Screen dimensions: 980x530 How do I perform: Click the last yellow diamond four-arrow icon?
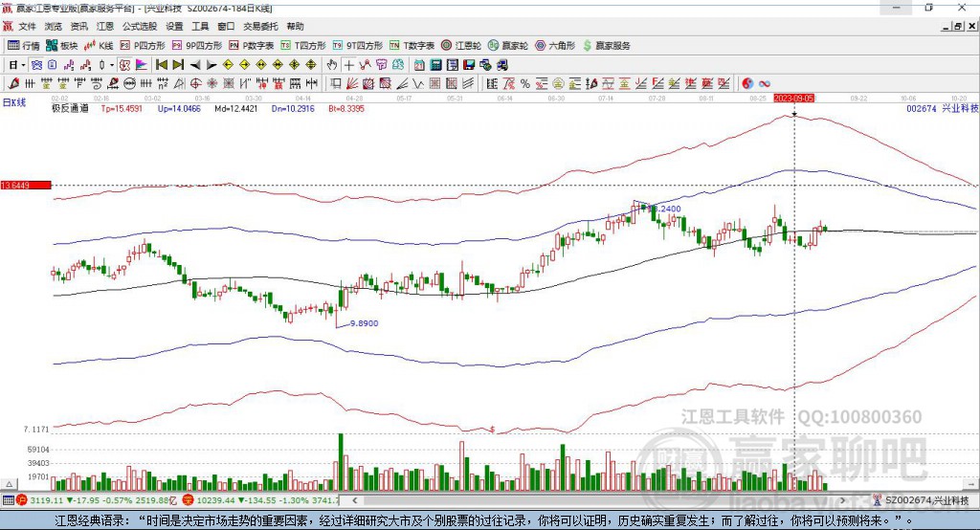[311, 64]
